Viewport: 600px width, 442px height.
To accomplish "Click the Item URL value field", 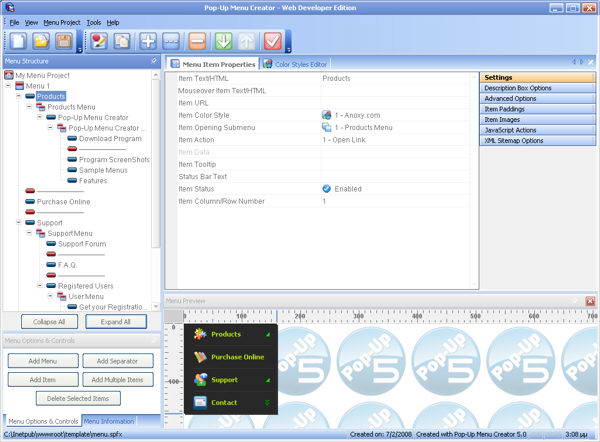I will pos(394,103).
